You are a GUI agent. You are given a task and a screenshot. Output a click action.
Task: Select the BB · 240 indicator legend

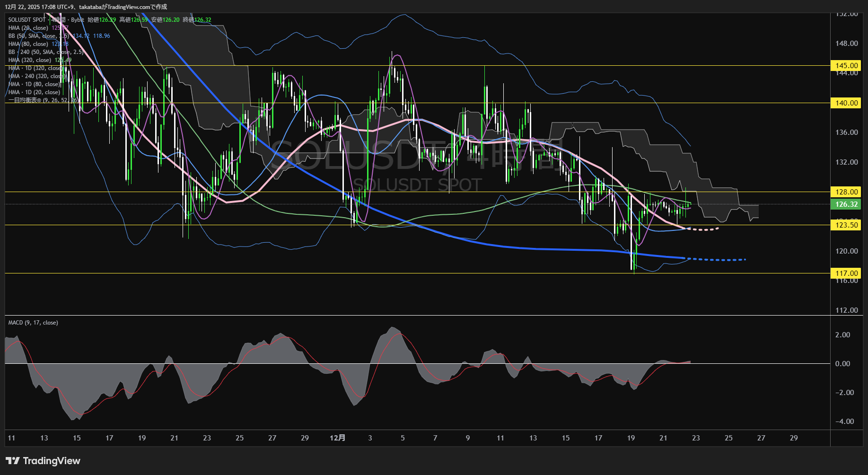[45, 52]
